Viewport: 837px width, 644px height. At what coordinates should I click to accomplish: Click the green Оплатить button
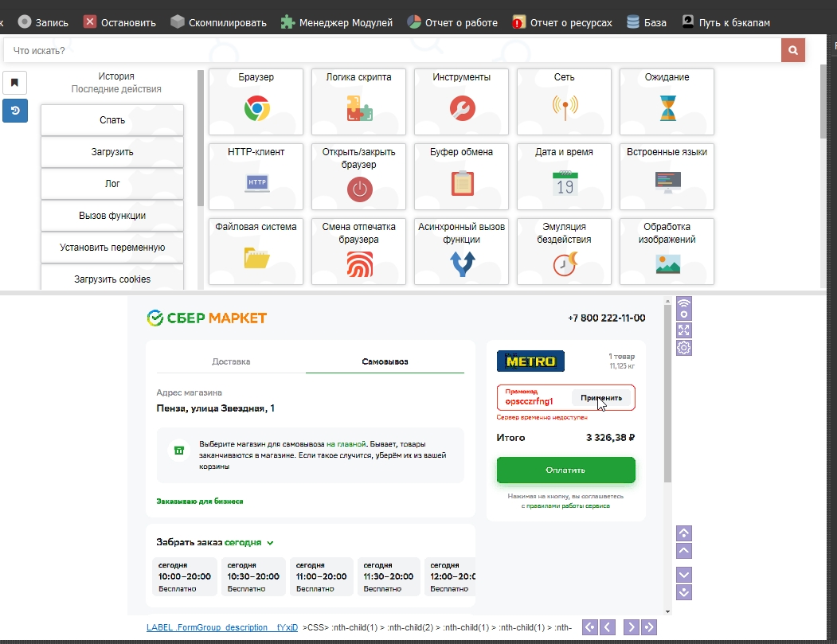pos(565,470)
